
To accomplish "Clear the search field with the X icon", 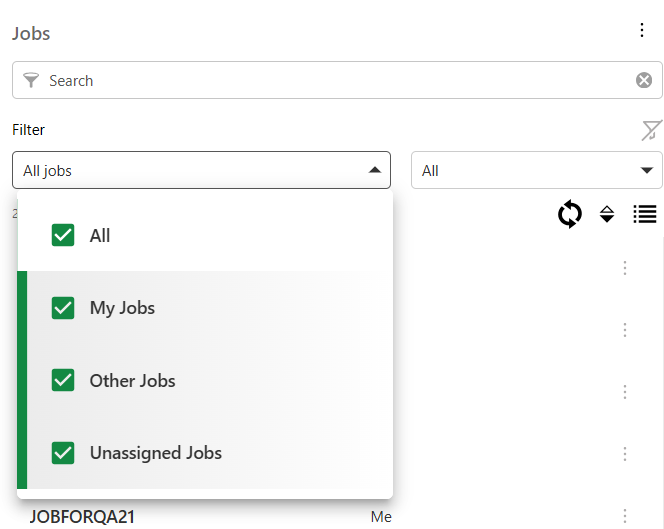I will click(644, 80).
